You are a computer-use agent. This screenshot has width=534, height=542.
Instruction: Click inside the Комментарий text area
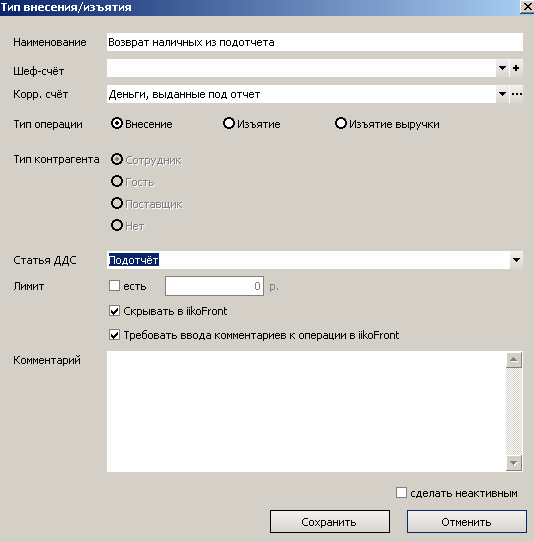pyautogui.click(x=306, y=411)
